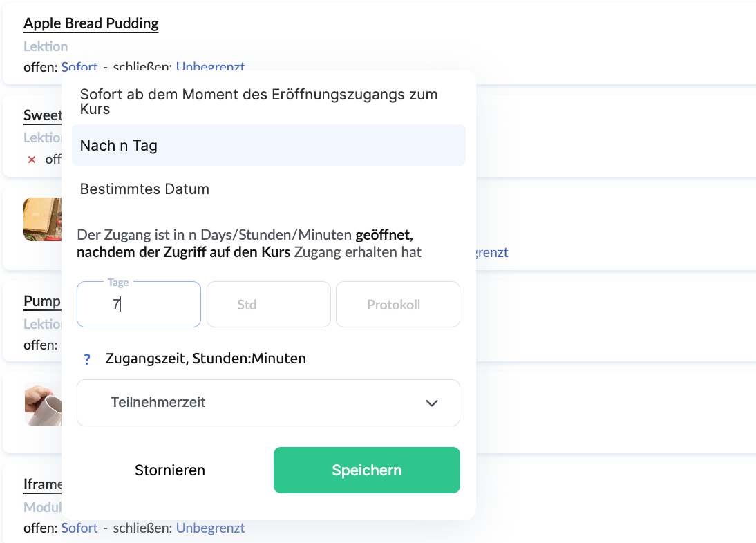
Task: Click the Stornieren button
Action: pyautogui.click(x=170, y=470)
